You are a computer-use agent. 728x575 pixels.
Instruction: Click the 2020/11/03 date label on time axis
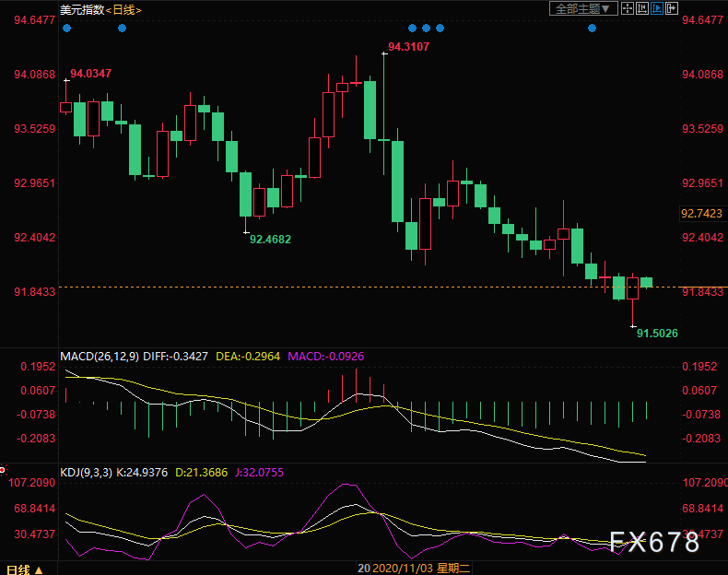pyautogui.click(x=399, y=569)
